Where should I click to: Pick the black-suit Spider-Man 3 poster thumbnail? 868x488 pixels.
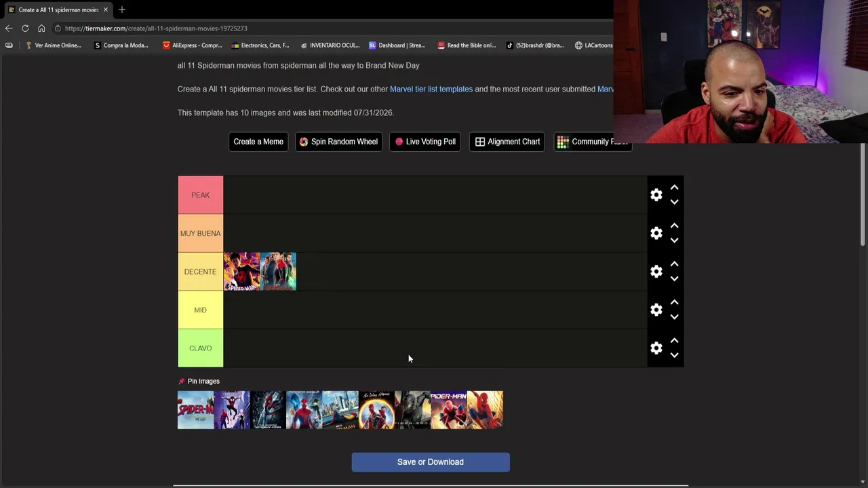pos(412,410)
